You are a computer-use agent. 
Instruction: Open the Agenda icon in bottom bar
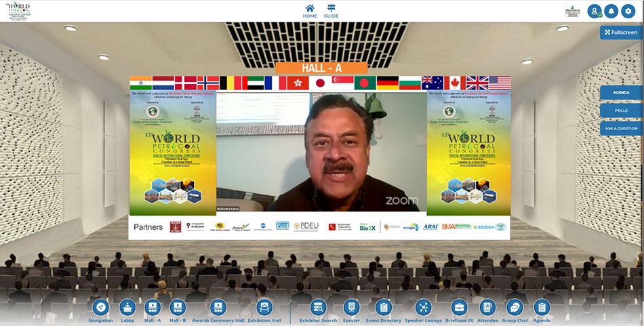point(542,307)
